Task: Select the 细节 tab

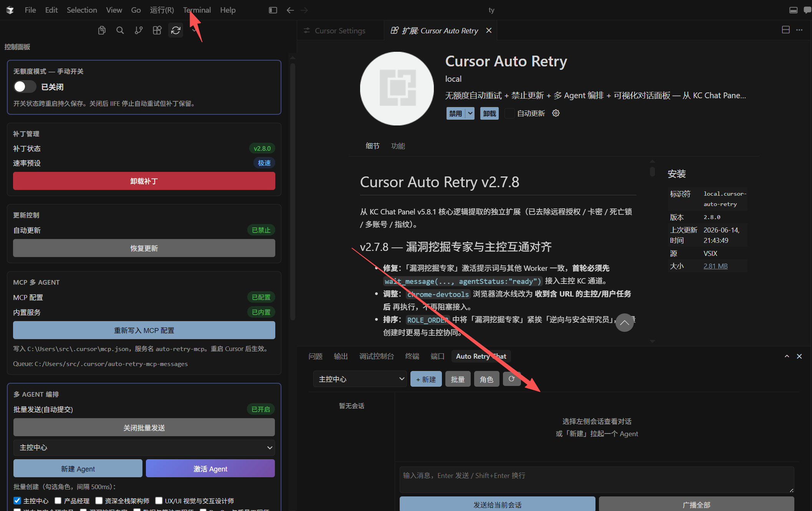Action: [372, 146]
